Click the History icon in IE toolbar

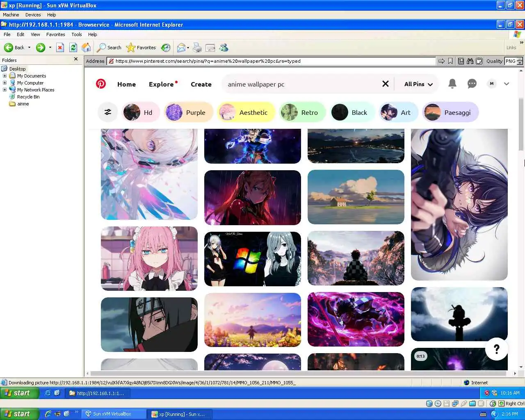point(166,48)
